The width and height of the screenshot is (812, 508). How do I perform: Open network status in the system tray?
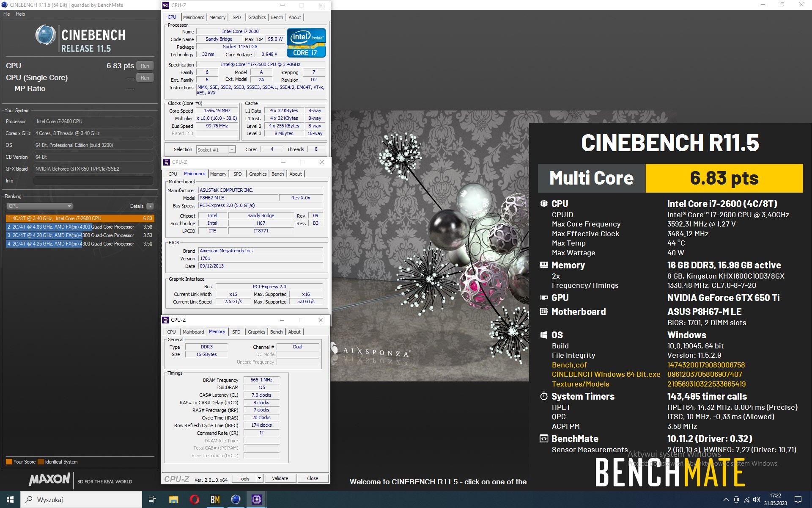coord(747,500)
